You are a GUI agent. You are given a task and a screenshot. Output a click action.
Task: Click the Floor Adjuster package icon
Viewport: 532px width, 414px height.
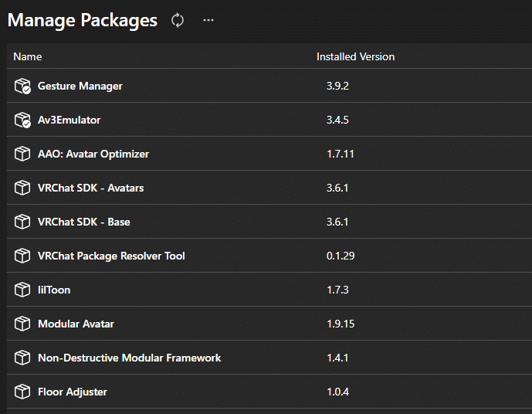[22, 392]
